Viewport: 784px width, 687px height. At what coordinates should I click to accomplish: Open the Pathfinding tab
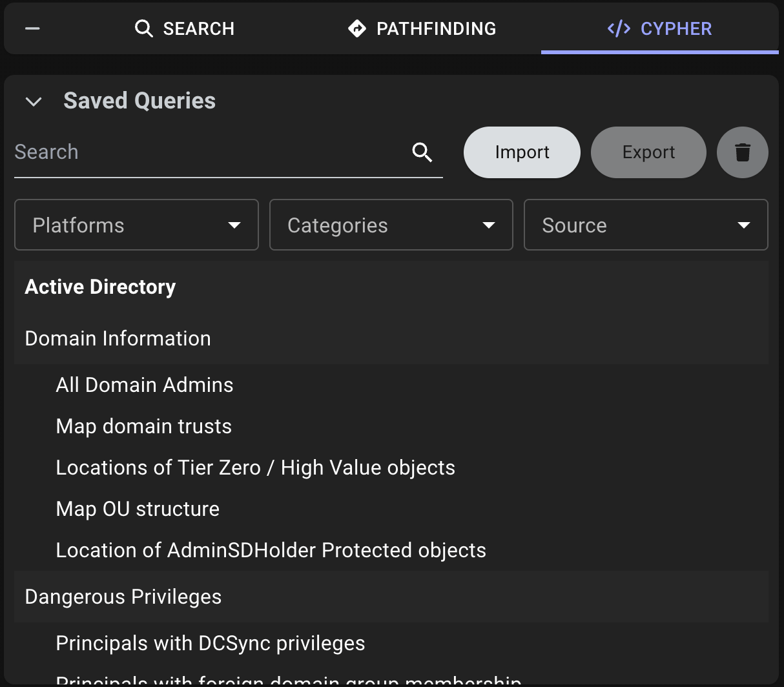422,29
